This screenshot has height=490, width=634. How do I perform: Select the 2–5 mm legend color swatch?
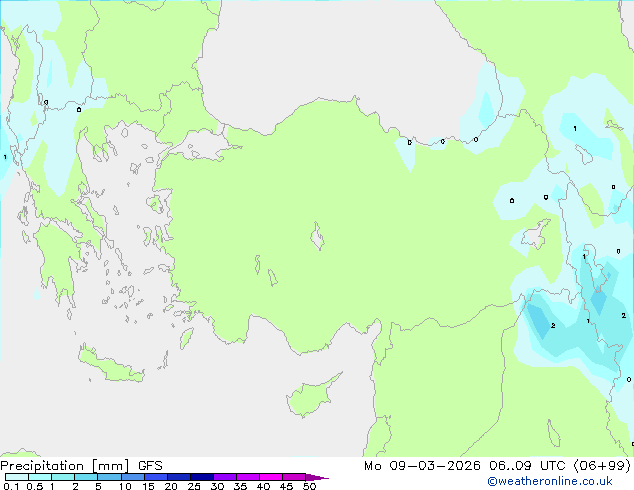click(x=86, y=477)
